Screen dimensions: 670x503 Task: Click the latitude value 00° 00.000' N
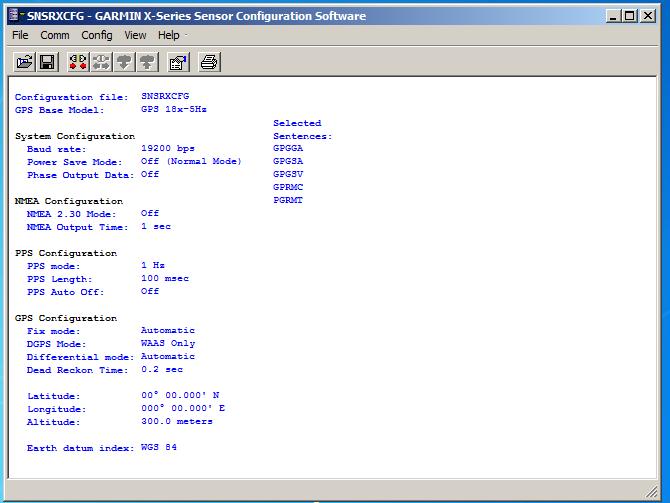(180, 395)
